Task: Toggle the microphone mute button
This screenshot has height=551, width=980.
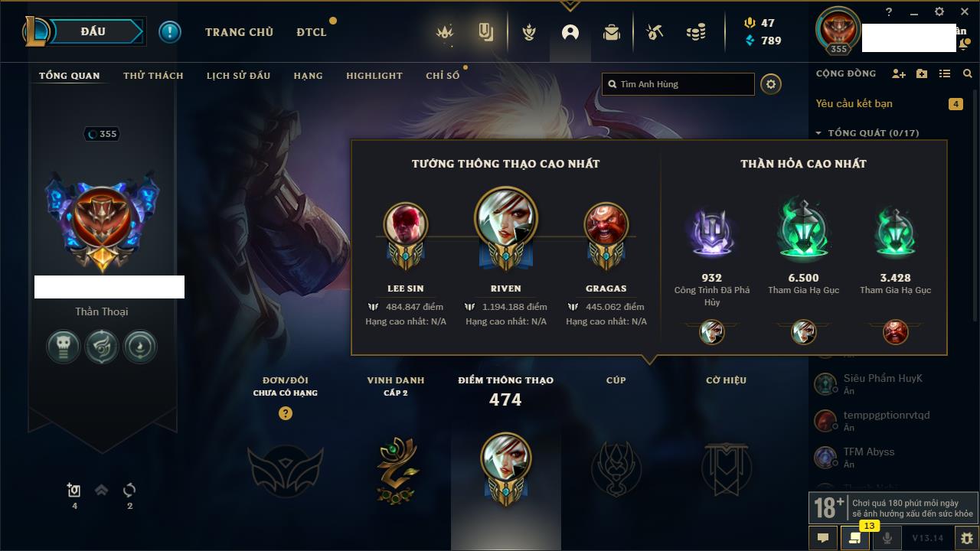Action: [887, 538]
